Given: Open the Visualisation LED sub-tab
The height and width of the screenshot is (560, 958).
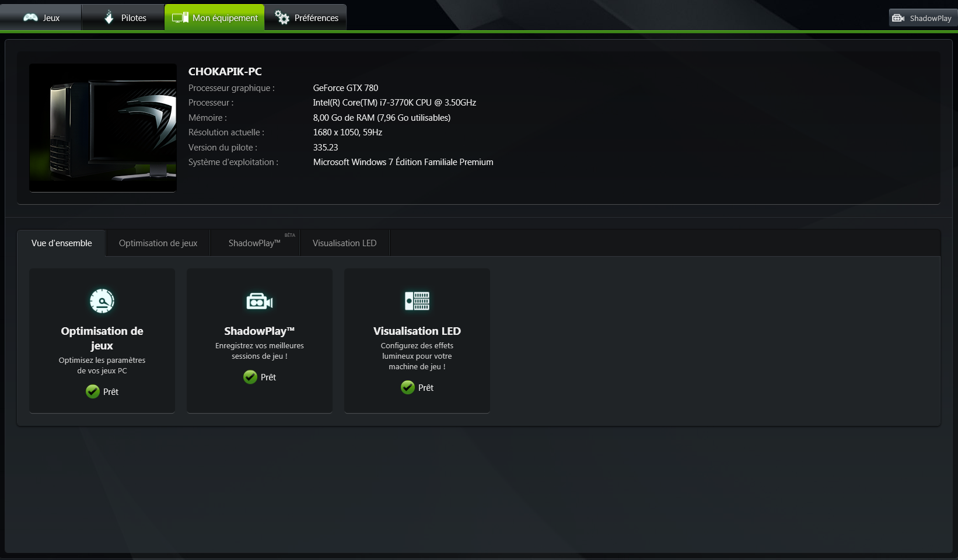Looking at the screenshot, I should point(345,243).
